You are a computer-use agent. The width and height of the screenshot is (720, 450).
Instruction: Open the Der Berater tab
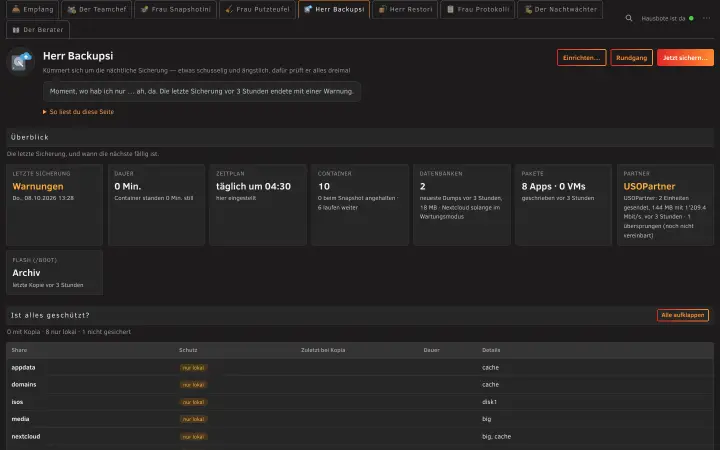(38, 29)
